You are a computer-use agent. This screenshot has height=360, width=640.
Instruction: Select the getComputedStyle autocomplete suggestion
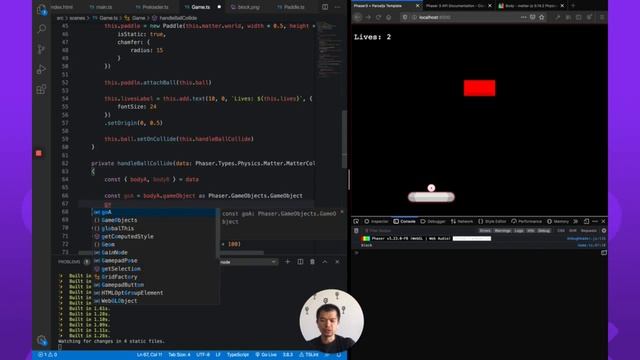pyautogui.click(x=155, y=236)
